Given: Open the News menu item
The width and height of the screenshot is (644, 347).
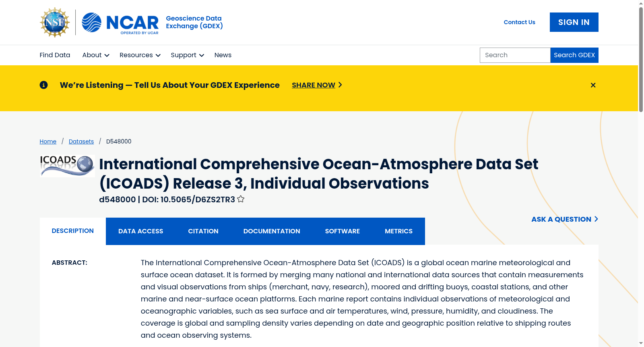Looking at the screenshot, I should [223, 55].
